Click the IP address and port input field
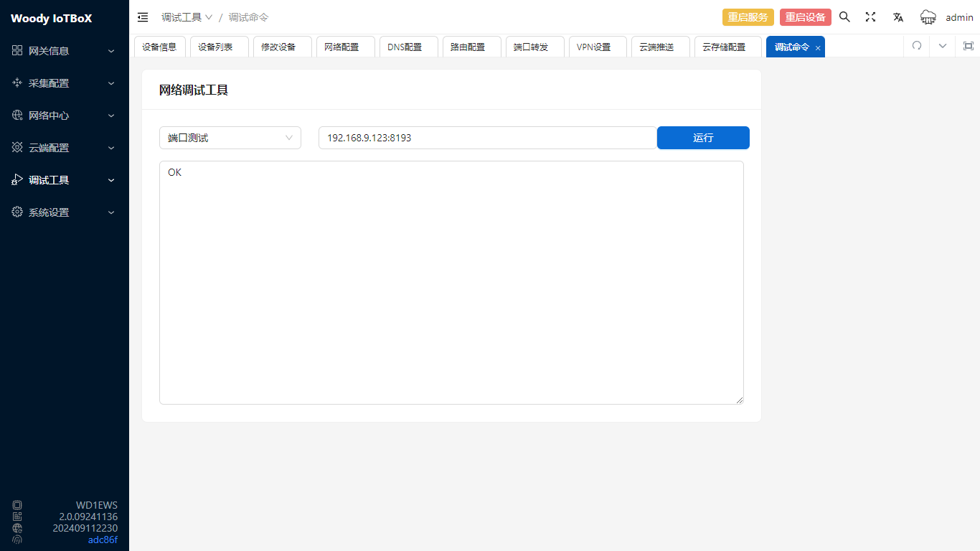Viewport: 980px width, 551px height. (487, 138)
